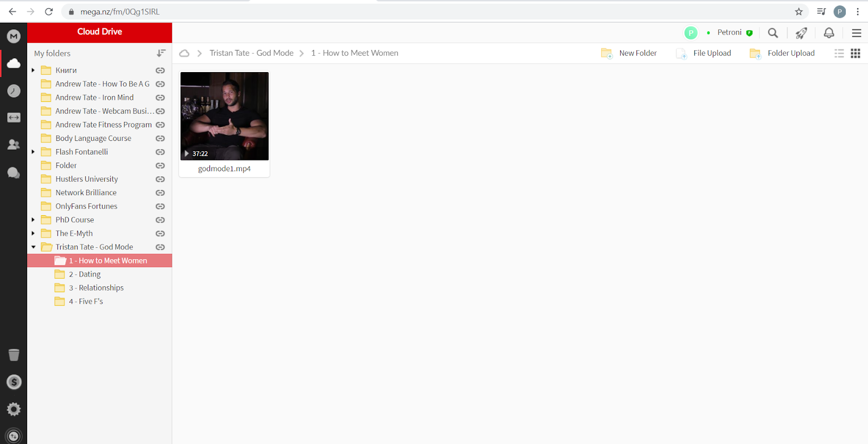Click the godmode1.mp4 file name

(x=225, y=169)
